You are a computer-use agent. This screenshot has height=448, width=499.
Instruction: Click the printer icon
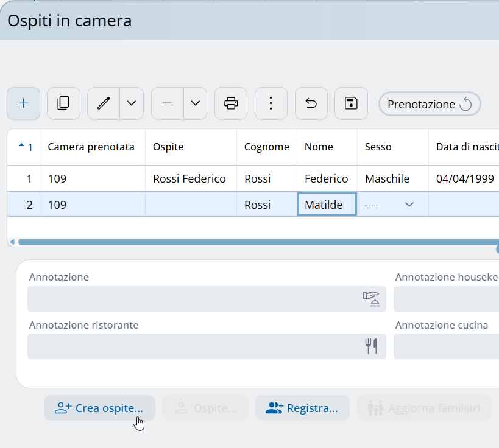231,103
